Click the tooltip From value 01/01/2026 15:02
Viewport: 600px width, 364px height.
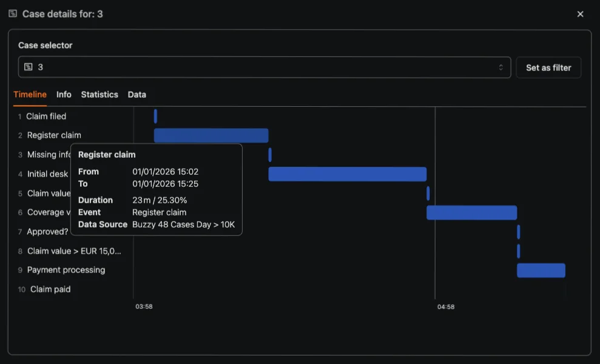point(165,172)
